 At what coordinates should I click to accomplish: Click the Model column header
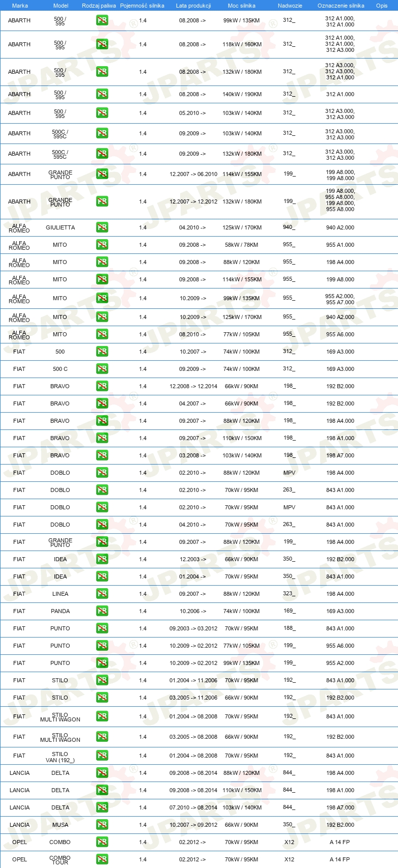click(x=61, y=6)
